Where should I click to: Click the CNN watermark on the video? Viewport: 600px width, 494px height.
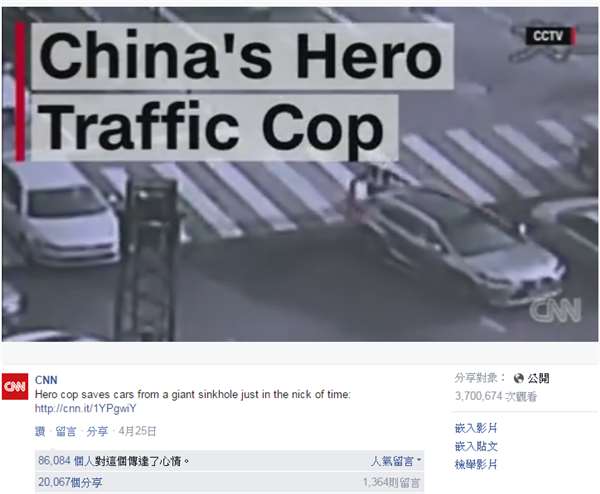(555, 309)
